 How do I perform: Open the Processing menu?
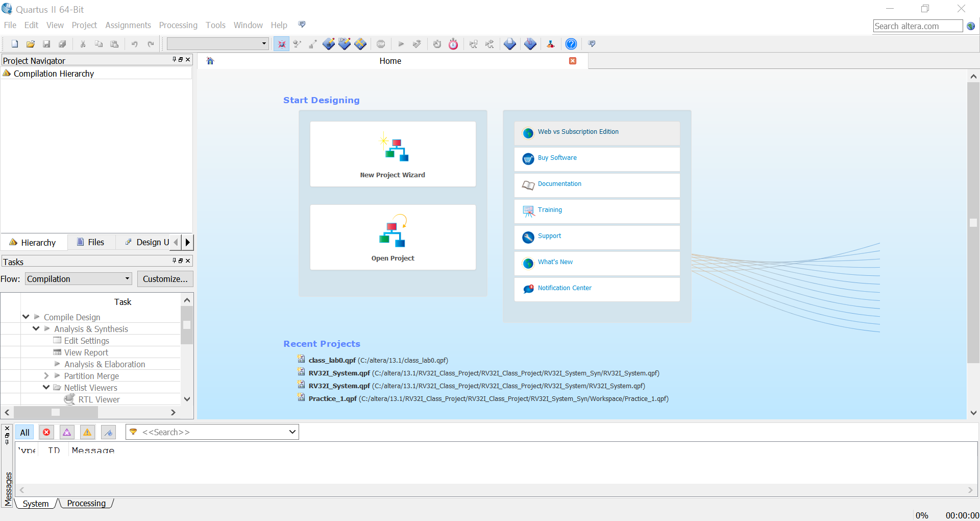pyautogui.click(x=178, y=25)
